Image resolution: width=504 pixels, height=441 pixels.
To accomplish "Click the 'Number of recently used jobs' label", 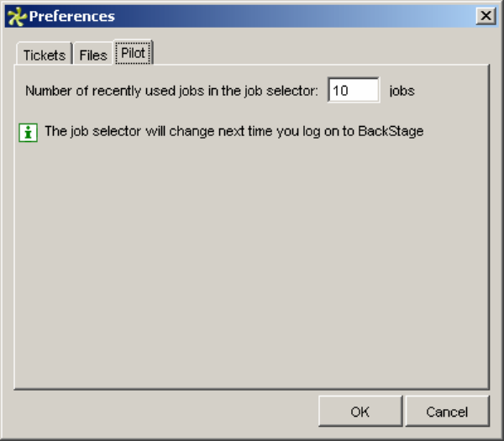I will 126,91.
